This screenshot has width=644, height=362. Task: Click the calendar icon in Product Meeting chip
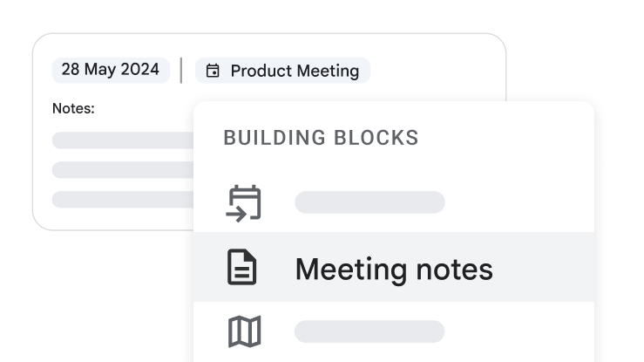212,71
